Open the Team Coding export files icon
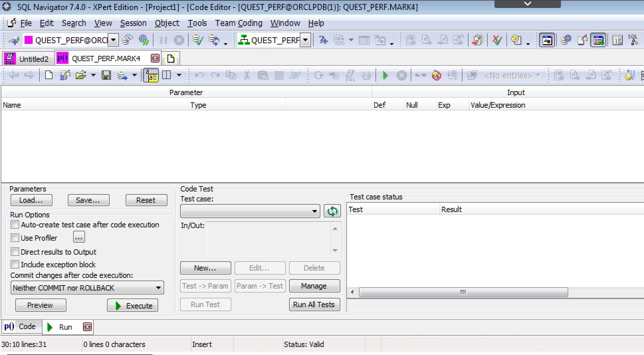Viewport: 644px width, 355px height. click(x=478, y=40)
